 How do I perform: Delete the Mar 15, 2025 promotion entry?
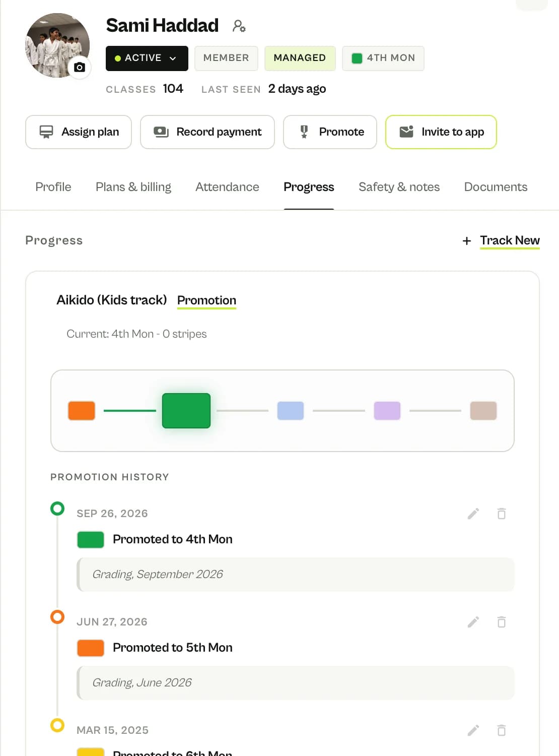click(502, 730)
